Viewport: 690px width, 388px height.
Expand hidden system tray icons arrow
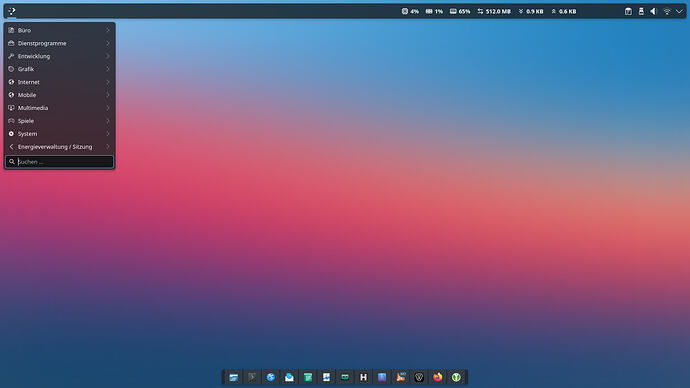(x=679, y=11)
